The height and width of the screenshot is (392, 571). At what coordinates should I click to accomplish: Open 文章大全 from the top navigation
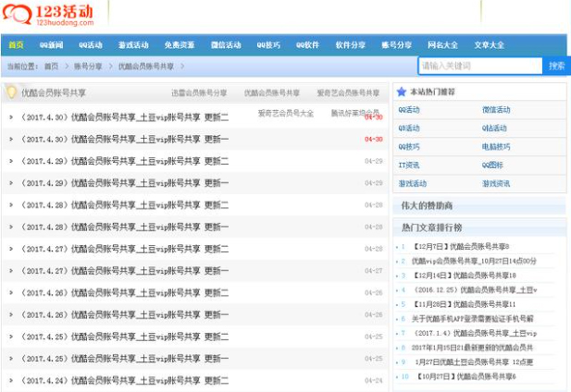pyautogui.click(x=490, y=44)
